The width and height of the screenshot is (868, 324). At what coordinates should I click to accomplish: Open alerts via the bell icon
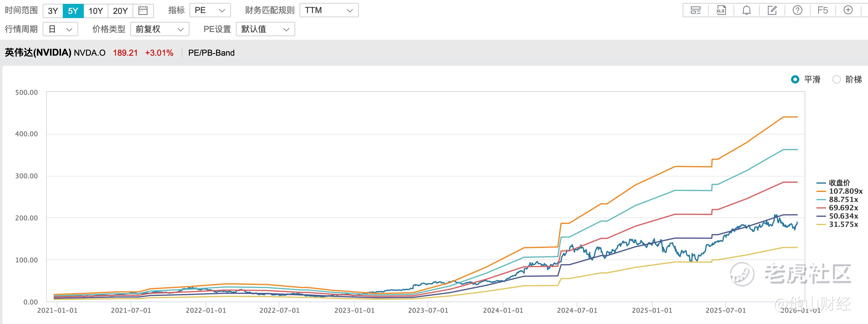[746, 10]
